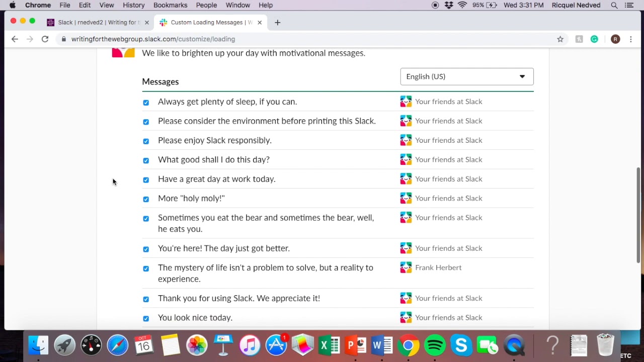Open the People menu
Viewport: 644px width, 362px height.
tap(206, 5)
